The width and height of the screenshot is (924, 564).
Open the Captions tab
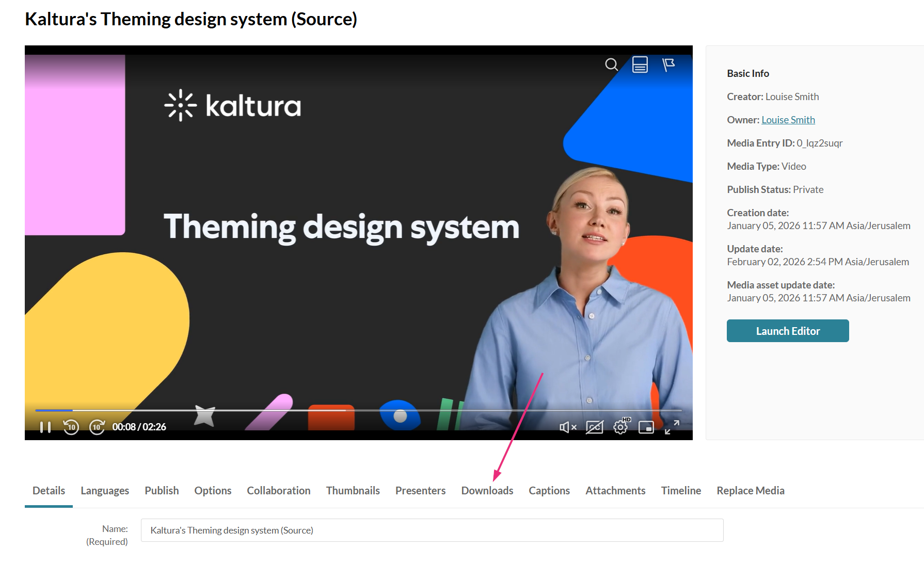pyautogui.click(x=549, y=491)
